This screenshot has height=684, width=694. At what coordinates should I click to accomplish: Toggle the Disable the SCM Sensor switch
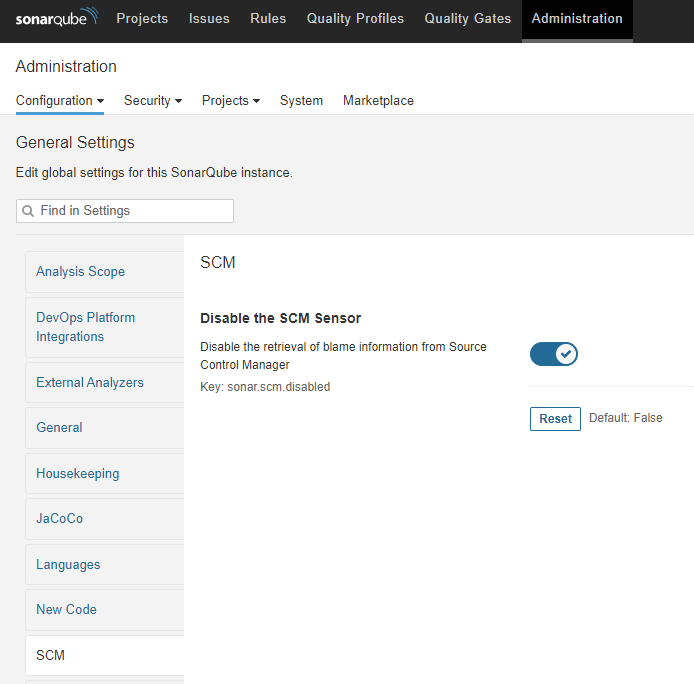pyautogui.click(x=553, y=354)
